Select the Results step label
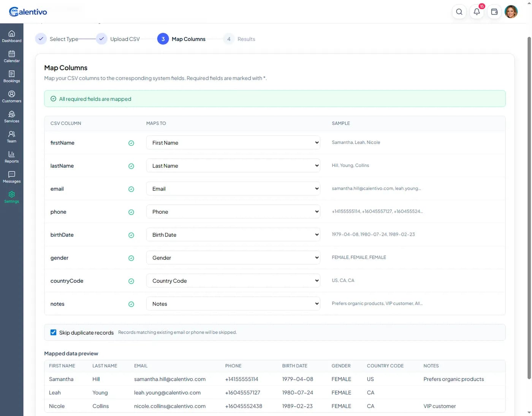The image size is (532, 416). point(246,39)
